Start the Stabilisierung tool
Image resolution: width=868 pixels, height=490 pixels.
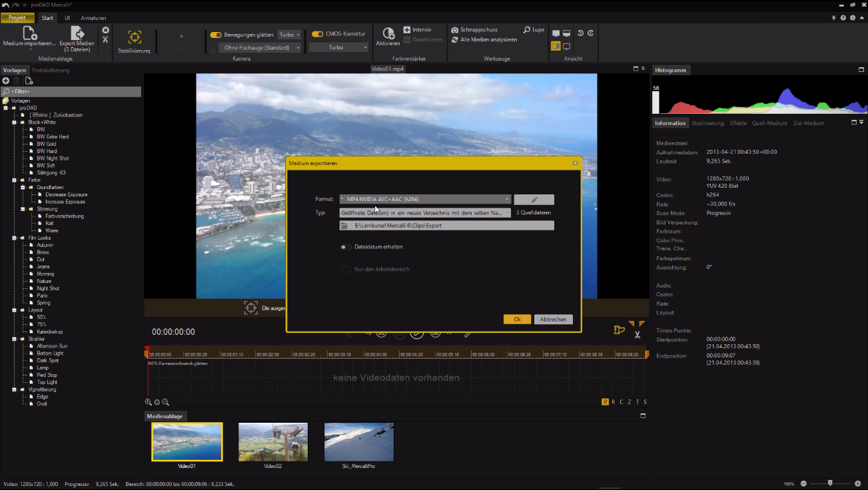pyautogui.click(x=134, y=38)
